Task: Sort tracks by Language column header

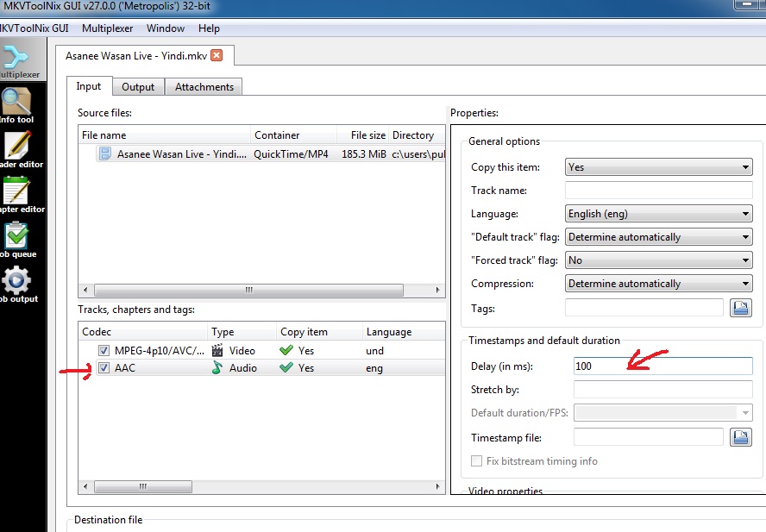Action: click(x=404, y=332)
